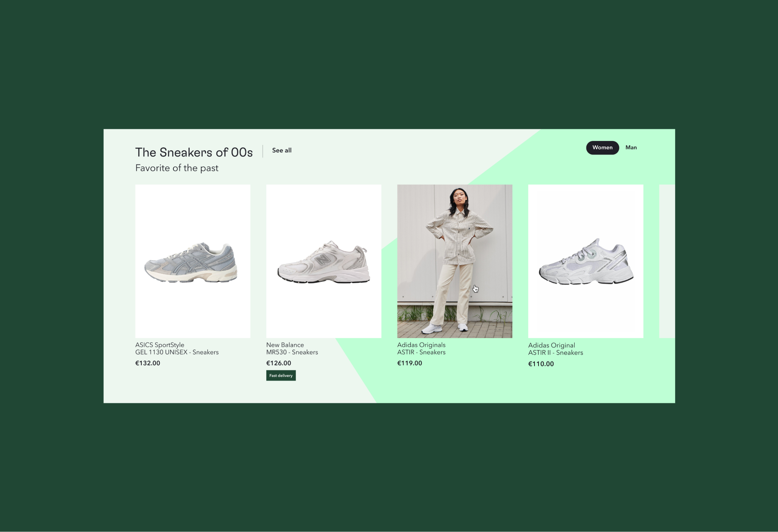Click the partially visible next product card
Screen dimensions: 778x532
pyautogui.click(x=667, y=261)
